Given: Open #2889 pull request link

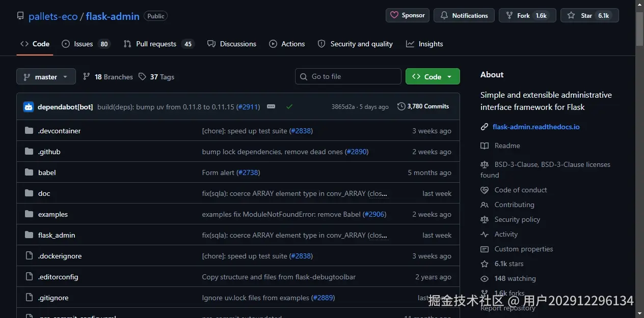Looking at the screenshot, I should 323,298.
